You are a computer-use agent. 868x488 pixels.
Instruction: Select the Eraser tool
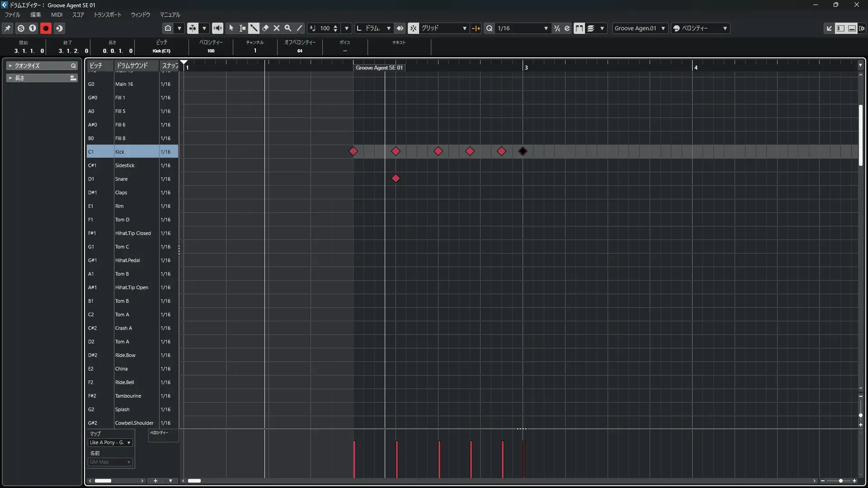(265, 28)
